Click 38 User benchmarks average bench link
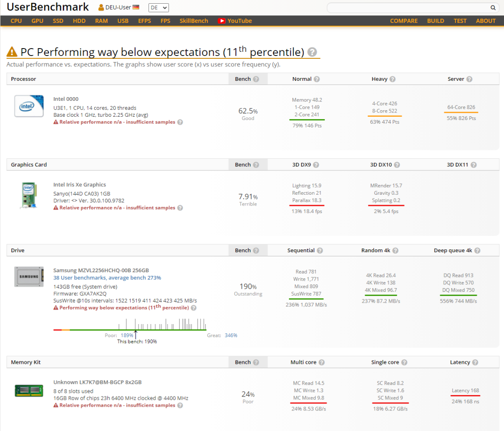 (107, 278)
